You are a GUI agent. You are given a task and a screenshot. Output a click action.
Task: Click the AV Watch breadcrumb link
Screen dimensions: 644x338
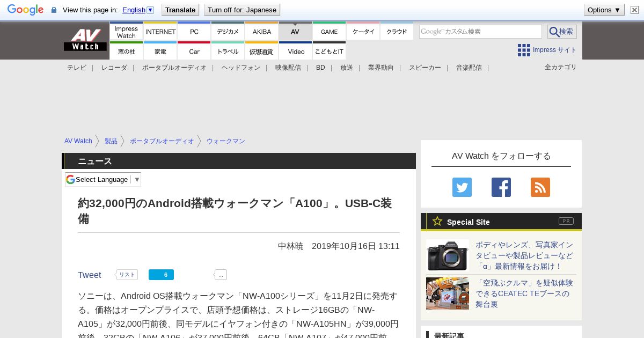click(78, 141)
